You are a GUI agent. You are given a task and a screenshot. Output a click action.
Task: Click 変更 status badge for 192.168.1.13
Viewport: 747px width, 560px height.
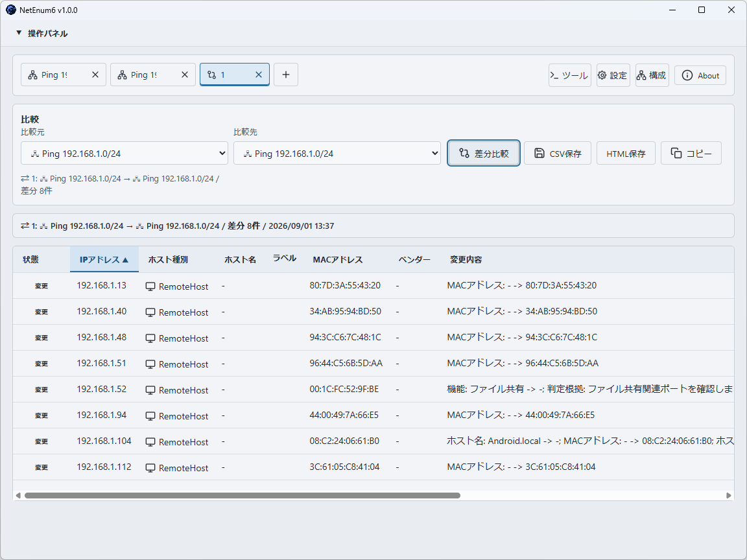coord(41,286)
